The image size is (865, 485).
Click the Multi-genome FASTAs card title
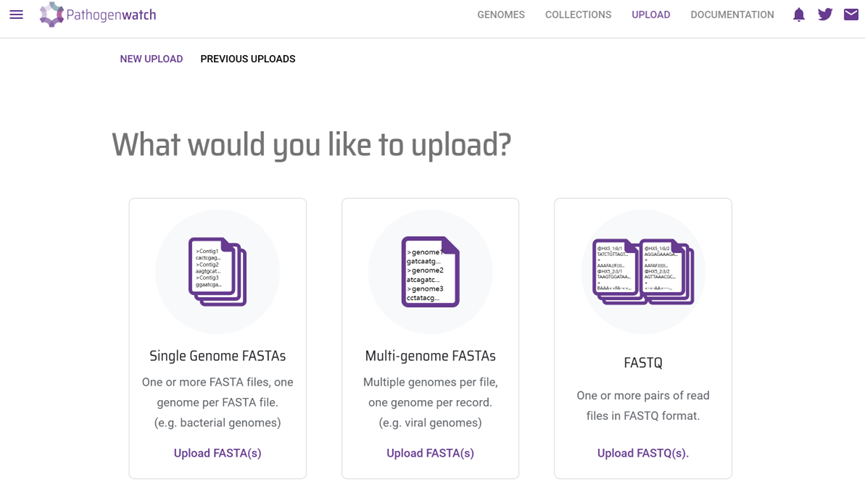pyautogui.click(x=430, y=356)
